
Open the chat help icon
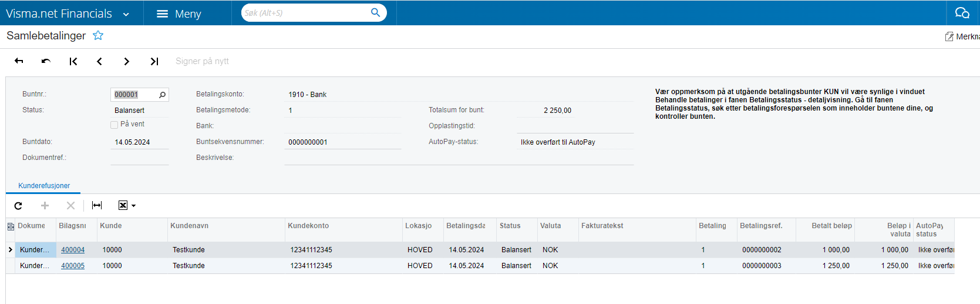tap(962, 13)
